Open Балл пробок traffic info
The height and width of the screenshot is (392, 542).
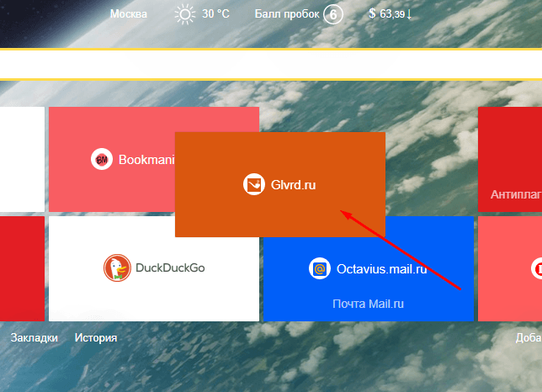point(287,14)
